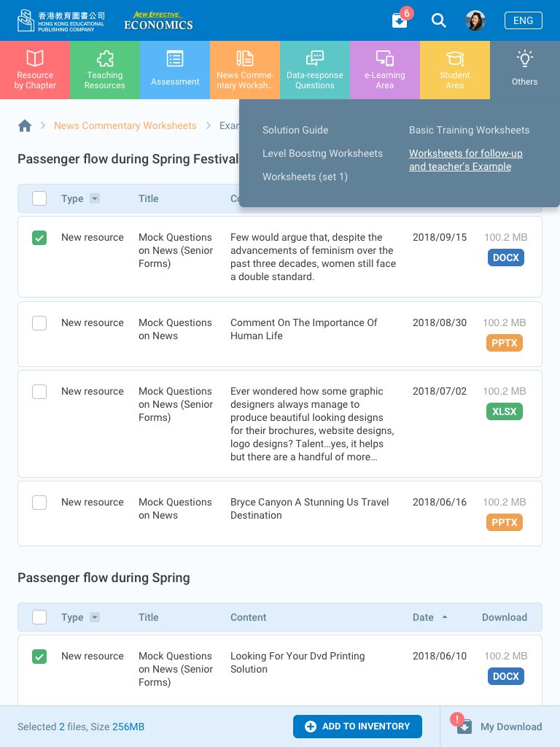
Task: Choose Basic Training Worksheets menu item
Action: click(x=469, y=130)
